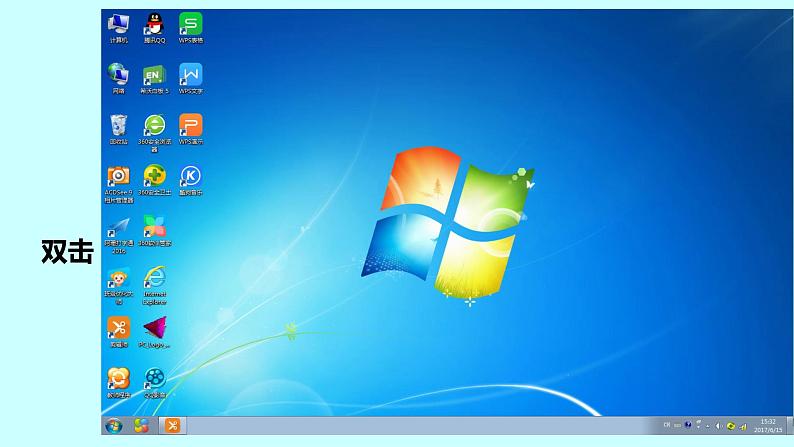Click the keyboard icon in the tray
The height and width of the screenshot is (447, 794).
pyautogui.click(x=677, y=426)
